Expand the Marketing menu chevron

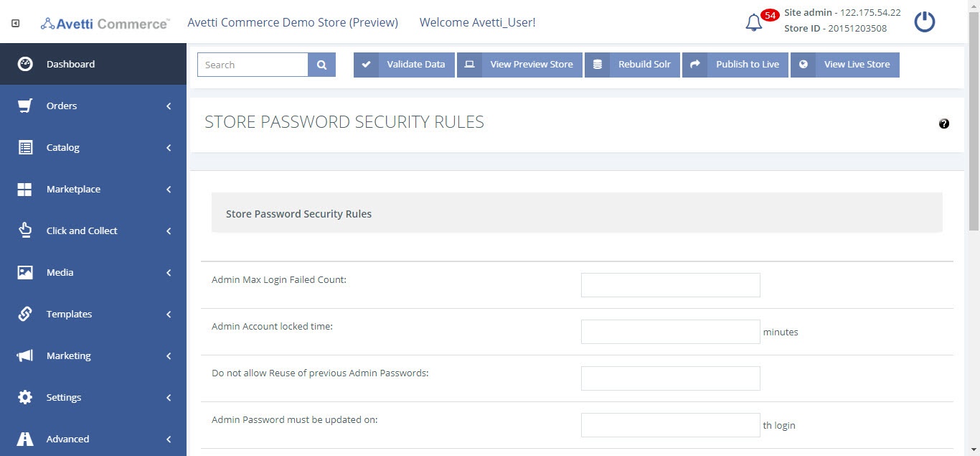tap(169, 355)
